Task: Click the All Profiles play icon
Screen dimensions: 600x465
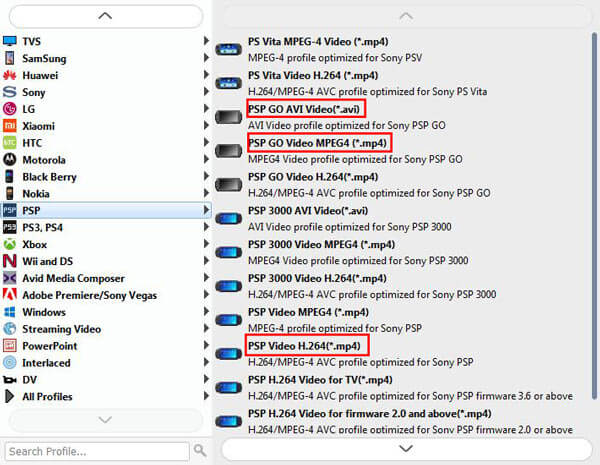Action: point(10,396)
